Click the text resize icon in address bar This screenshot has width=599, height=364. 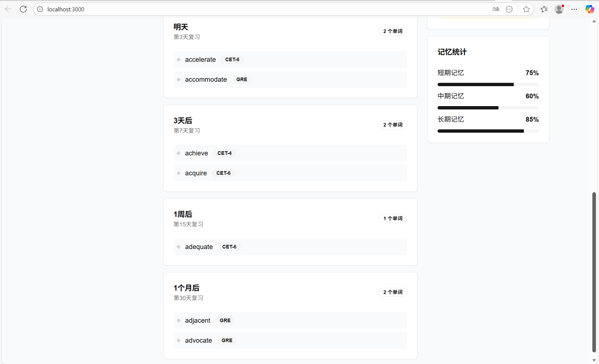pos(496,9)
